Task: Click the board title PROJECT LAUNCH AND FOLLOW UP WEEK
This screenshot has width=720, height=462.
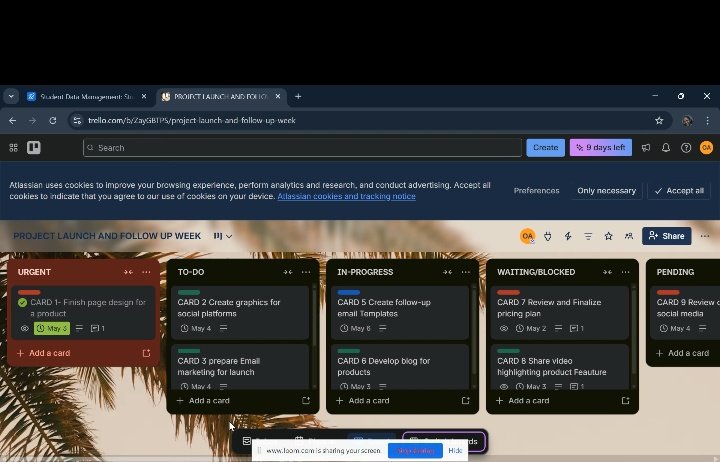Action: coord(107,236)
